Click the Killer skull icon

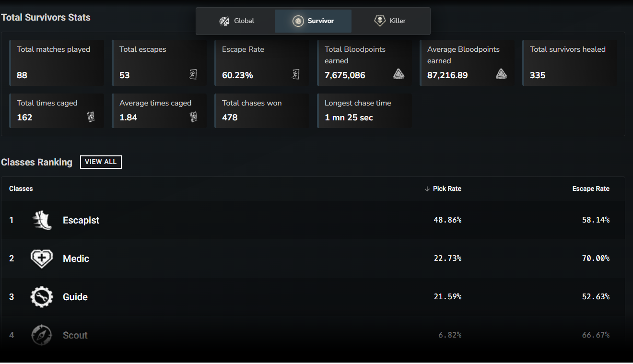(x=380, y=21)
